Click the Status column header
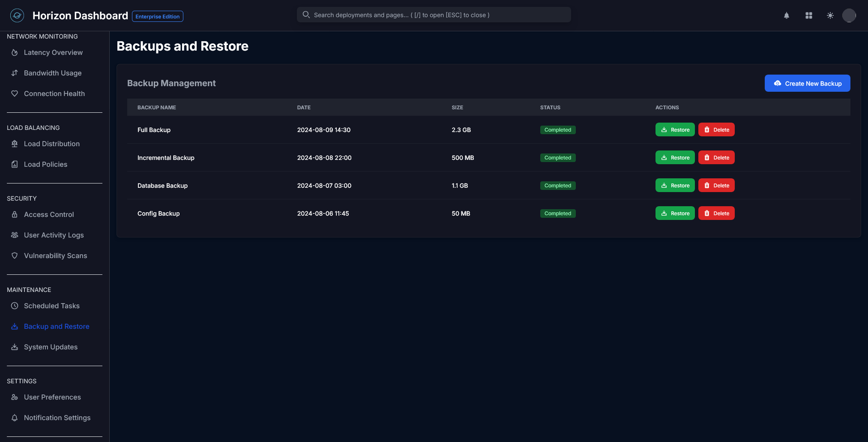 pyautogui.click(x=550, y=107)
